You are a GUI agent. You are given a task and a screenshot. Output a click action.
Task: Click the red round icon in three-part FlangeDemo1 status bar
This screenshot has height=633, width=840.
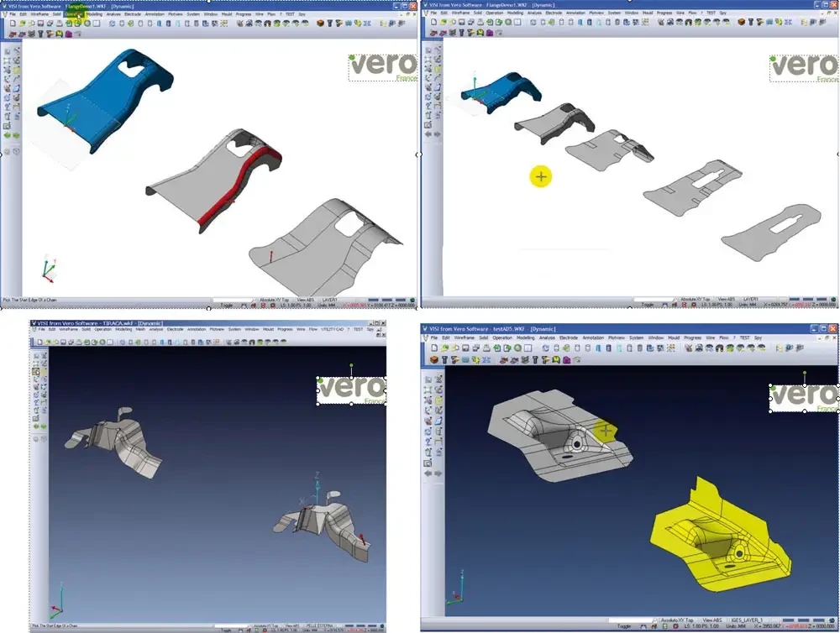coord(273,306)
